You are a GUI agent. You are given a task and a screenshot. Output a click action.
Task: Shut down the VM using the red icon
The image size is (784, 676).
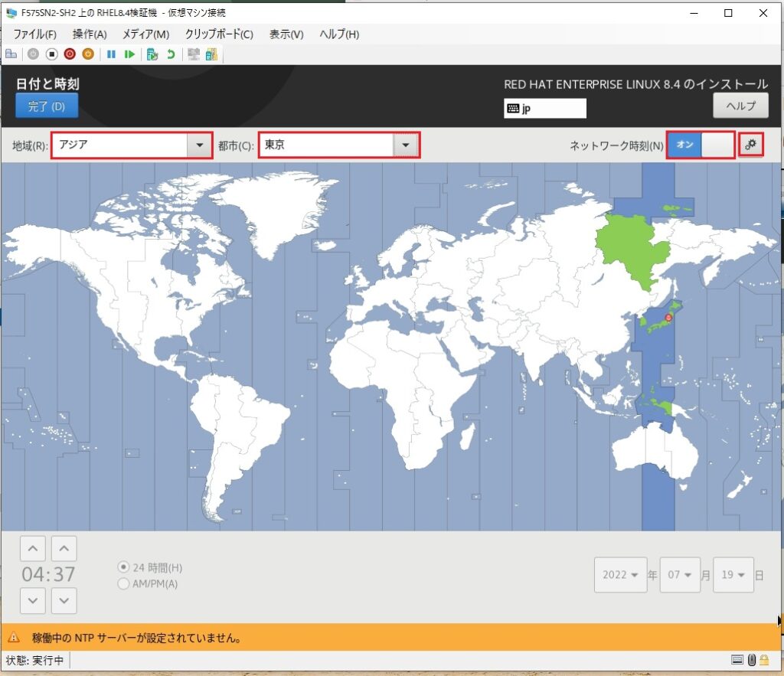70,54
